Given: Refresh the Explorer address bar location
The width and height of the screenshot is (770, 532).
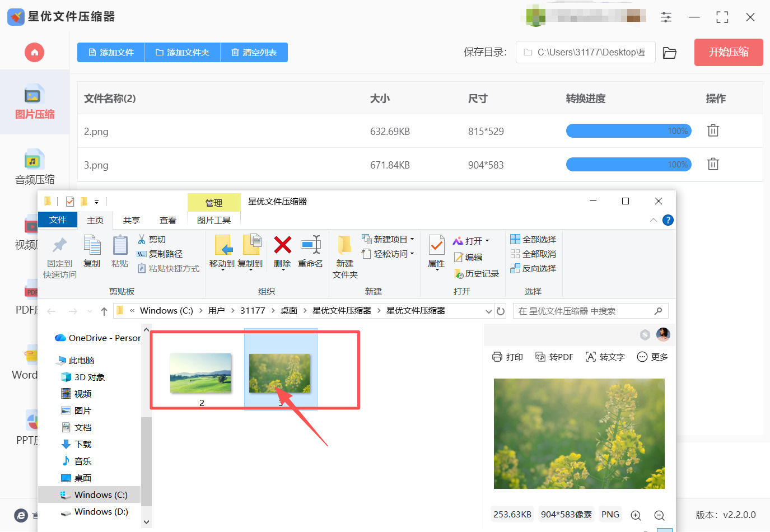Looking at the screenshot, I should (x=501, y=311).
